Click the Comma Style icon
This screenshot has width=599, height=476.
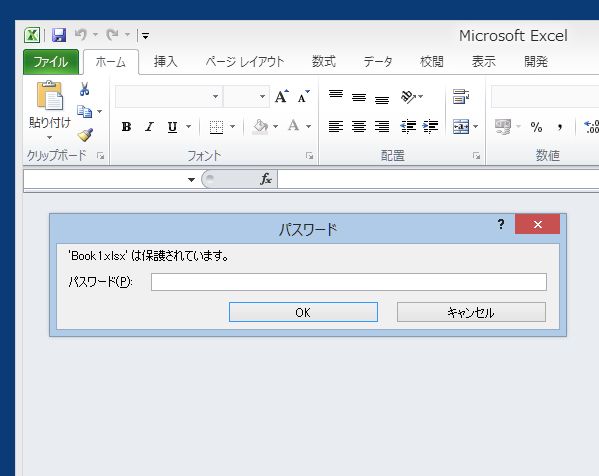pyautogui.click(x=560, y=127)
